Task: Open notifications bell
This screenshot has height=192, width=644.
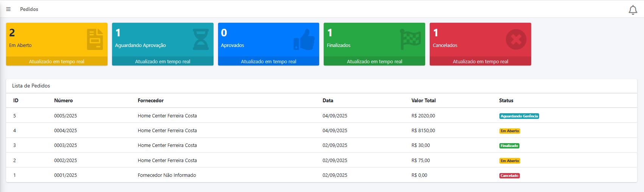Action: point(633,10)
